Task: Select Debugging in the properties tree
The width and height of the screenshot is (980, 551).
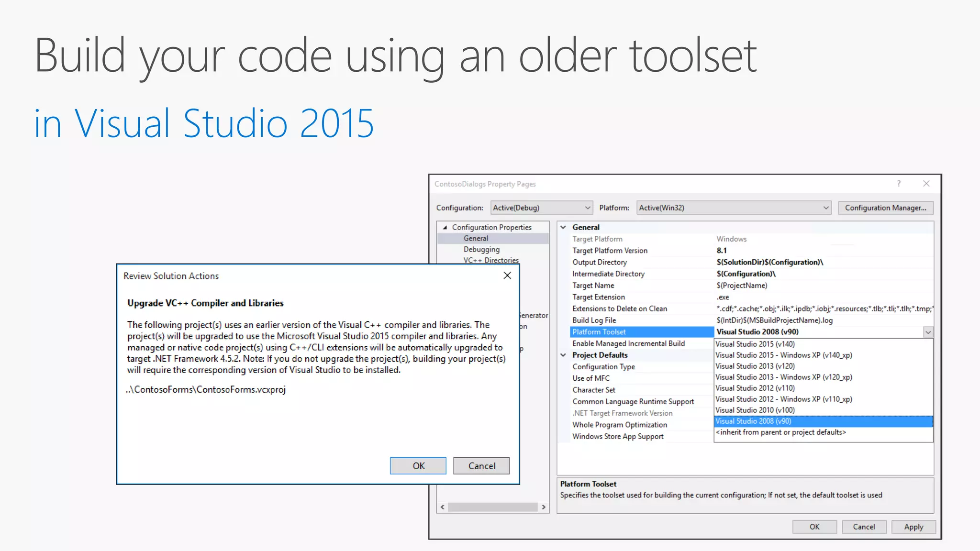Action: (x=481, y=249)
